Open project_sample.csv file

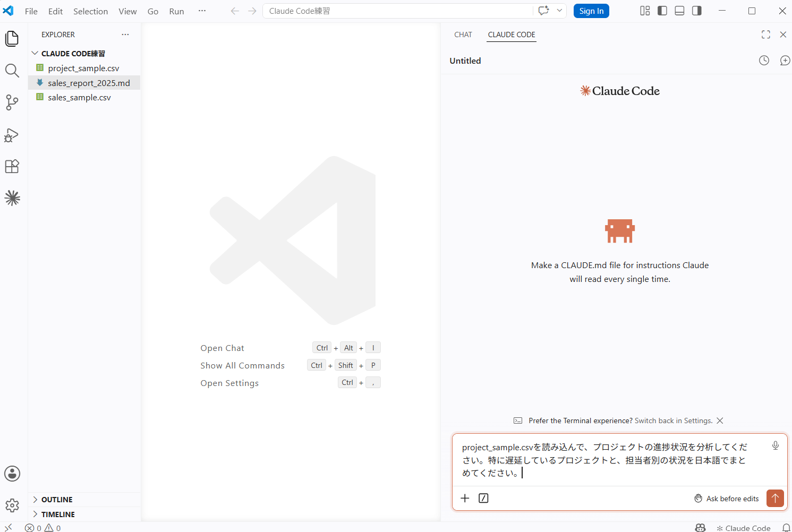pyautogui.click(x=84, y=68)
